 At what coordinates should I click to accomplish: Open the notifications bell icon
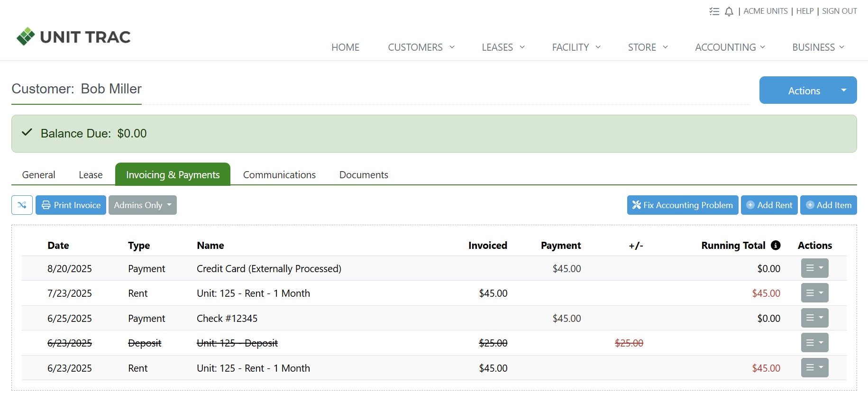[729, 11]
